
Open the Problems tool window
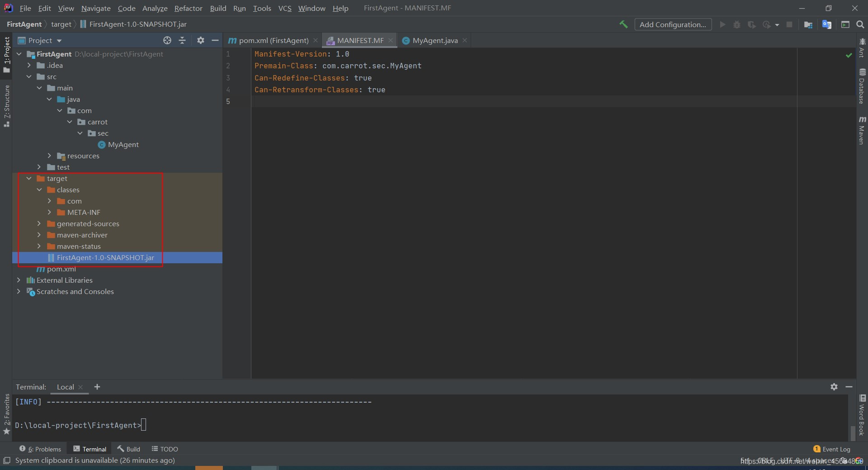click(x=40, y=449)
